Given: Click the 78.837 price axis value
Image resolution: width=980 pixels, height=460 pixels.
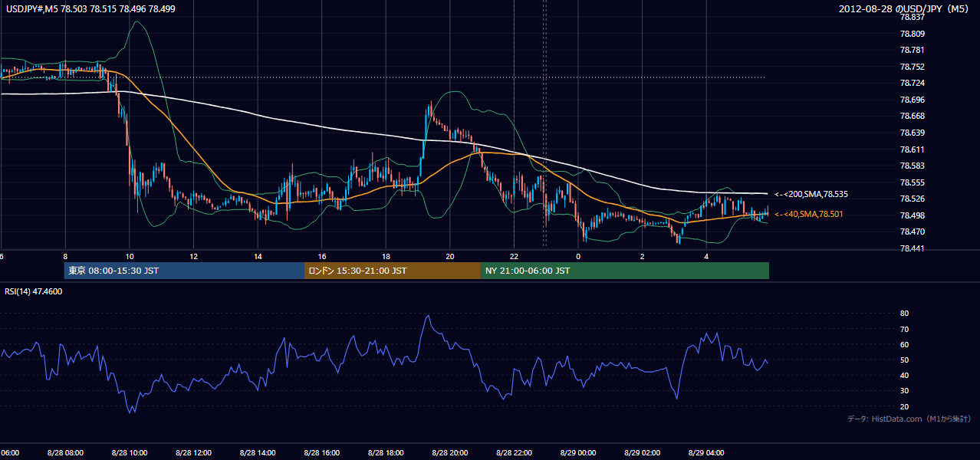Looking at the screenshot, I should tap(912, 17).
